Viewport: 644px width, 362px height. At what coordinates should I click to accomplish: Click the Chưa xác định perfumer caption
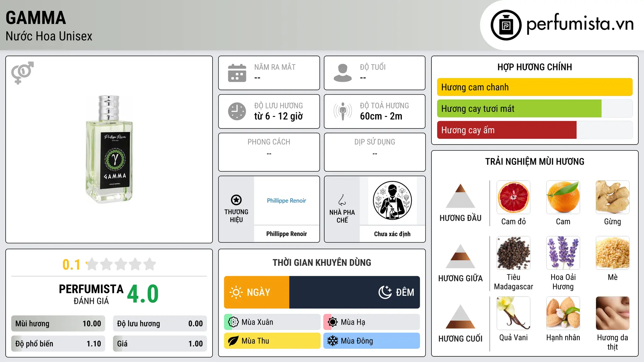pos(392,234)
